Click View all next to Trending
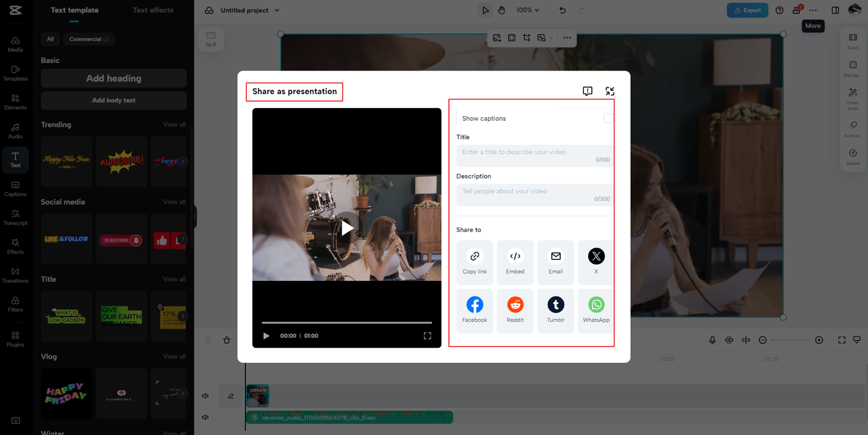868x435 pixels. pyautogui.click(x=174, y=124)
